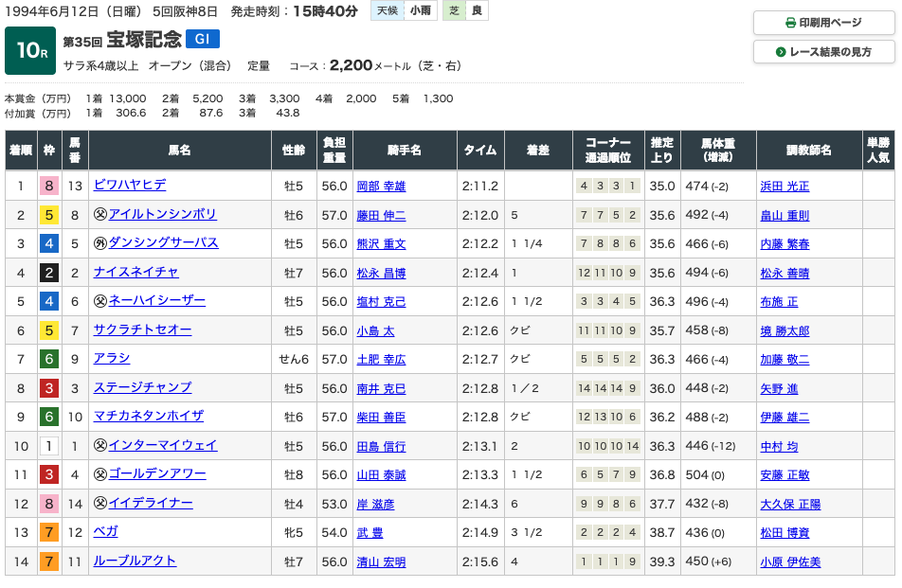Click the circled mark before インターマイウェイ
This screenshot has width=902, height=588.
(100, 446)
